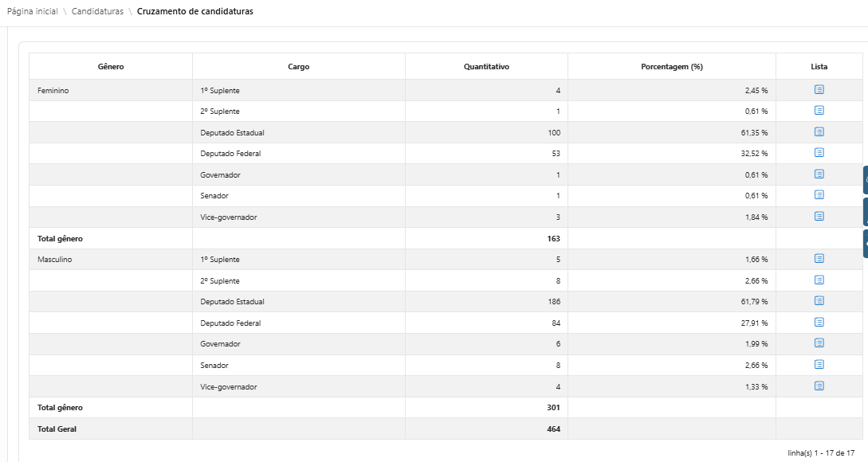868x462 pixels.
Task: Open list icon for Masculino Governador
Action: pyautogui.click(x=819, y=343)
